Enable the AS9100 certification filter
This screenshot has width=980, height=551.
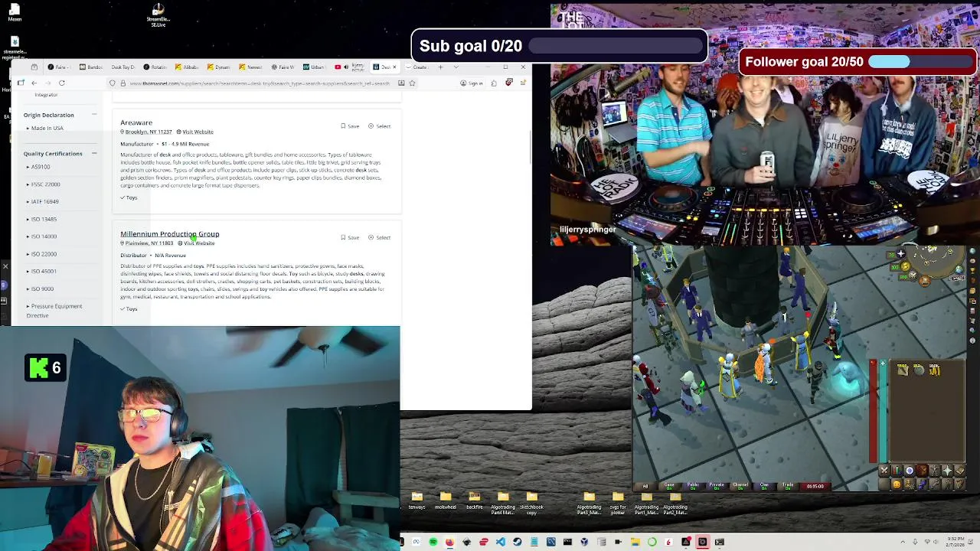coord(40,167)
